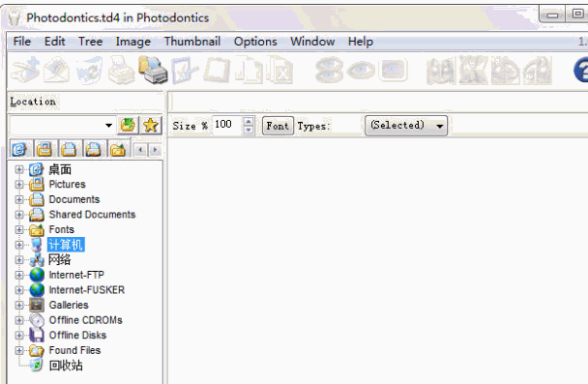Open the Window menu
The width and height of the screenshot is (588, 384).
coord(312,42)
